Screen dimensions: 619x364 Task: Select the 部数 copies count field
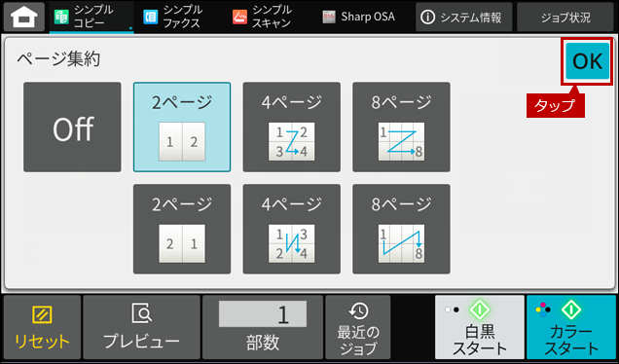[263, 327]
